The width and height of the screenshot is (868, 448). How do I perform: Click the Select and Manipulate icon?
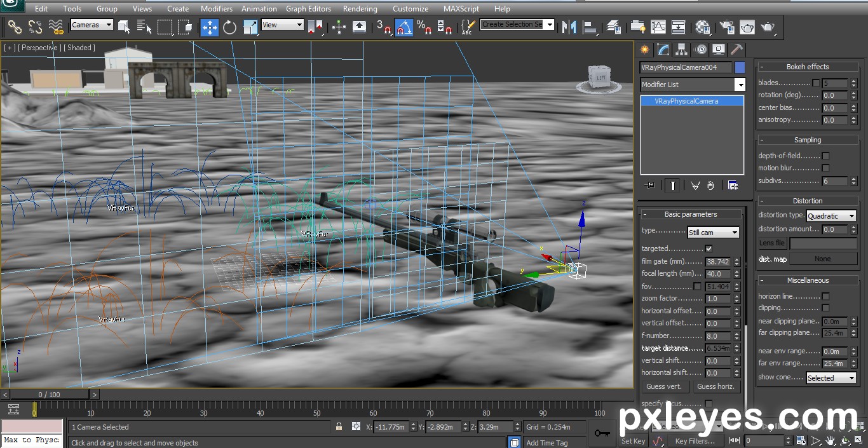point(339,27)
